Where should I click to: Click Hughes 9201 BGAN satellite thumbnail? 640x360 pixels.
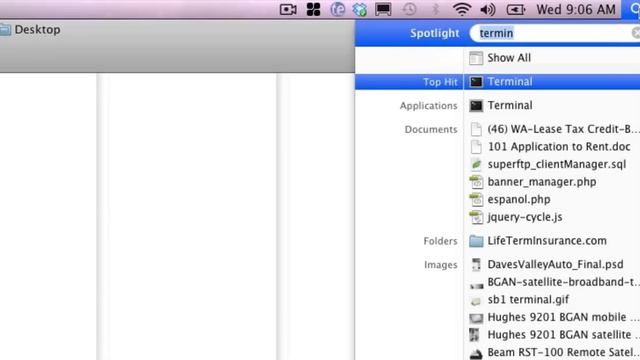pyautogui.click(x=474, y=335)
